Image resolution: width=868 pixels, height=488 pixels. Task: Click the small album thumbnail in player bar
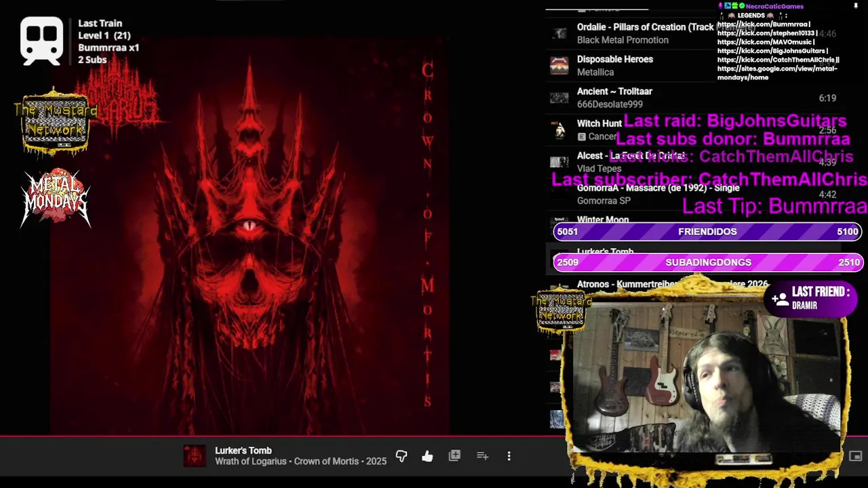(194, 456)
